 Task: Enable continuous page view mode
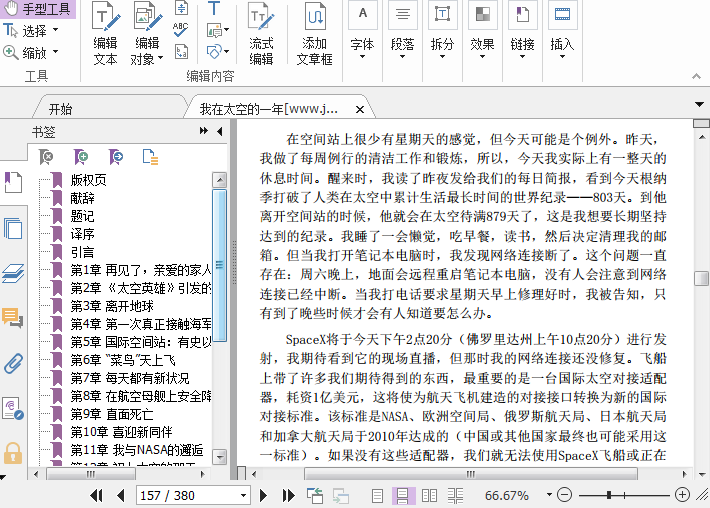(x=403, y=495)
